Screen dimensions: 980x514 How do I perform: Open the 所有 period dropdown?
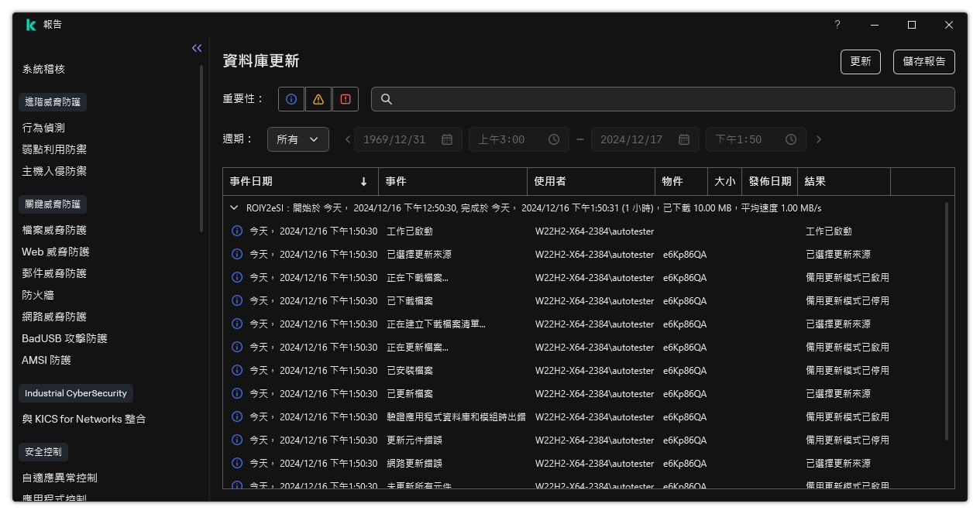[298, 139]
